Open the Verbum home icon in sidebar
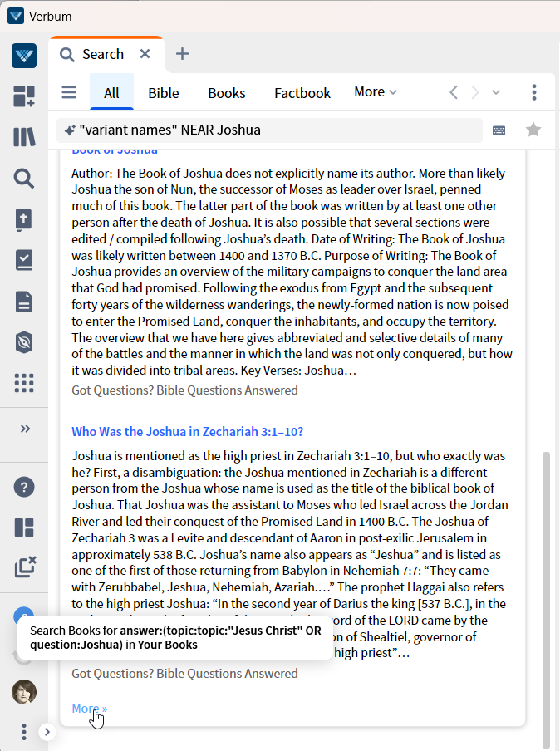Image resolution: width=560 pixels, height=751 pixels. [24, 56]
